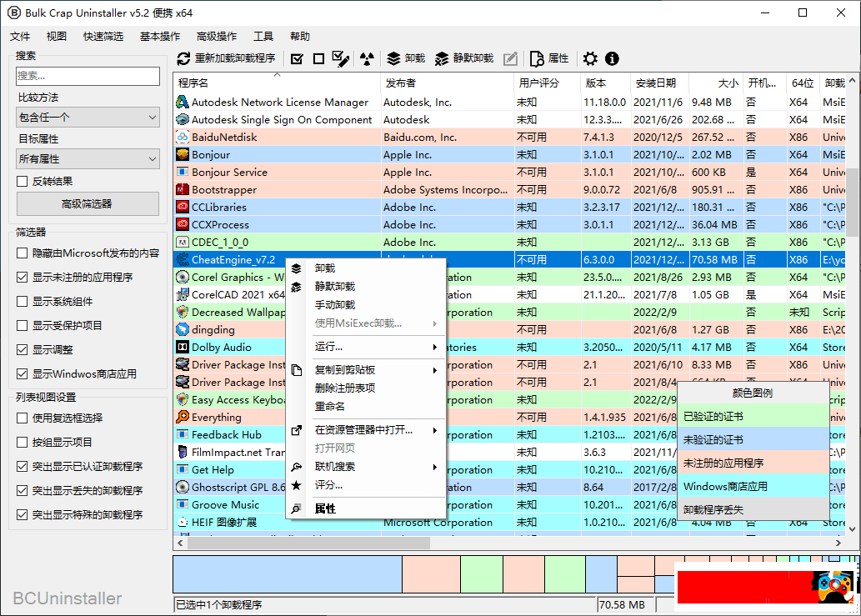The image size is (861, 616).
Task: Select 评分... in the context menu
Action: click(366, 485)
